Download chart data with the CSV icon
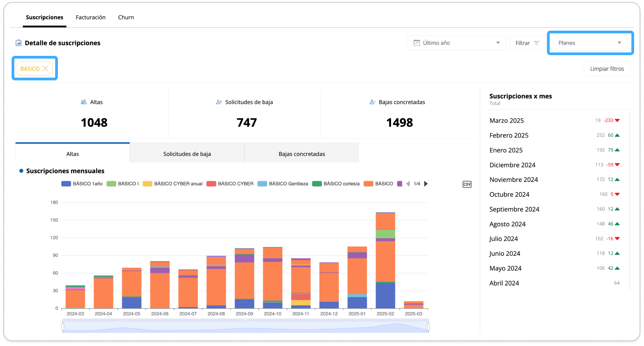 click(467, 184)
